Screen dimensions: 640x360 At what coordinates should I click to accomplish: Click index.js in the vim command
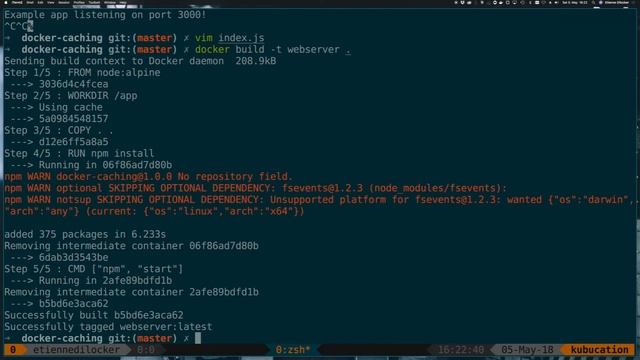(x=241, y=38)
